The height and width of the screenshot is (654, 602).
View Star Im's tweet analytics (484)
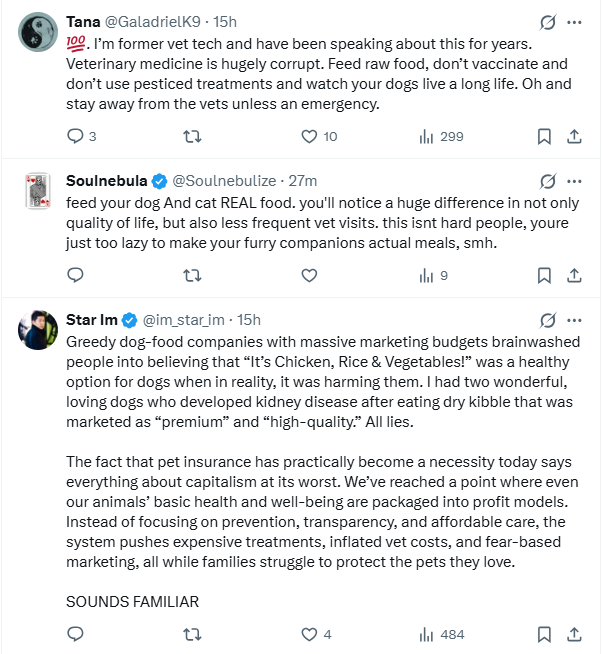click(x=440, y=633)
